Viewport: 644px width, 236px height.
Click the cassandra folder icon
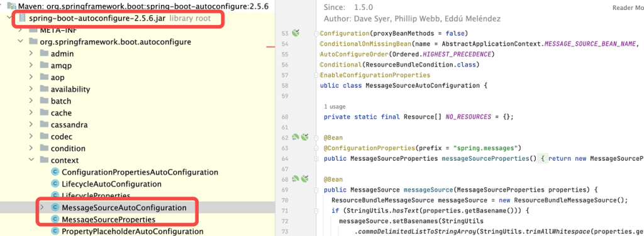44,125
